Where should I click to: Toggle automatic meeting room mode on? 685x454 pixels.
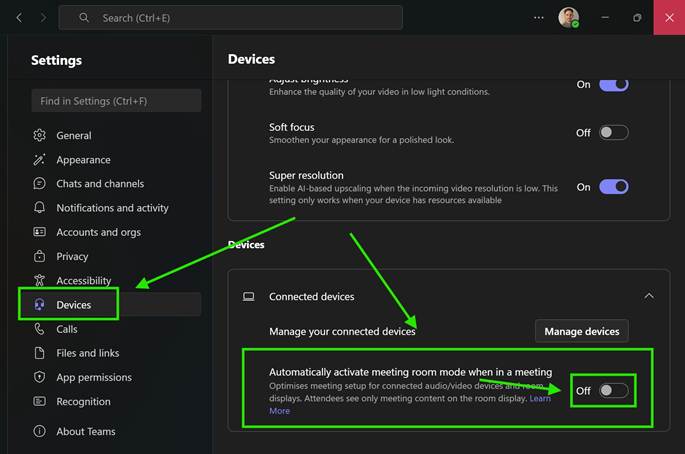tap(613, 391)
